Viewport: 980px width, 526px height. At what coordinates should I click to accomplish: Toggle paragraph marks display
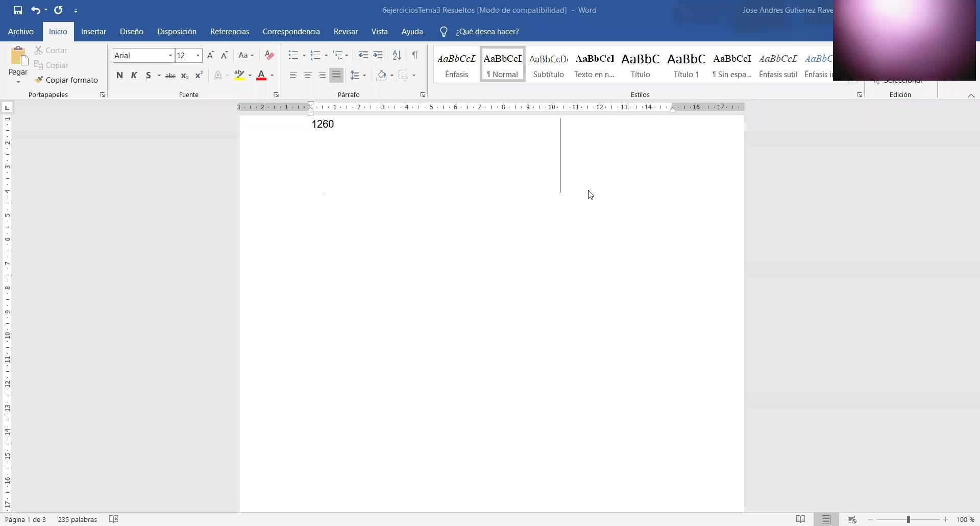click(415, 55)
